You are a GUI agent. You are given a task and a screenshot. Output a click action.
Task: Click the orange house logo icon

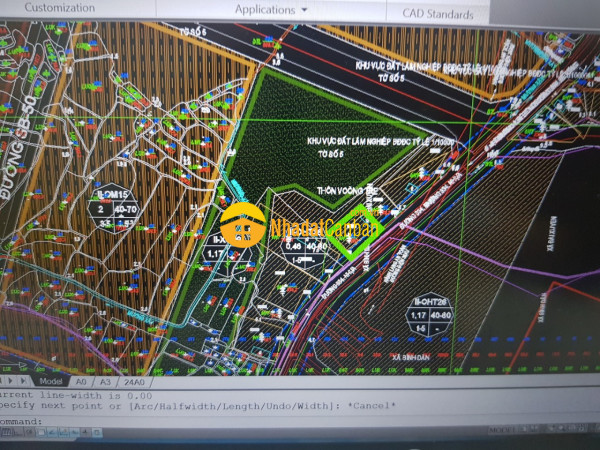click(241, 225)
